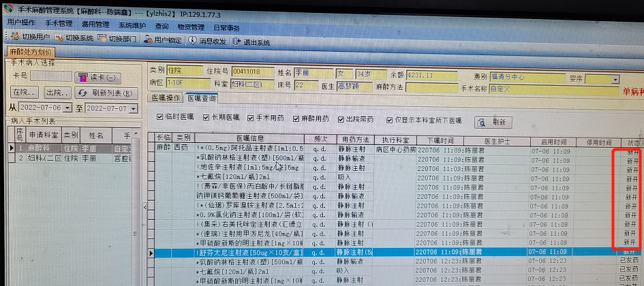Click the 手术名称 field showing 自定义
The height and width of the screenshot is (286, 644).
(553, 89)
